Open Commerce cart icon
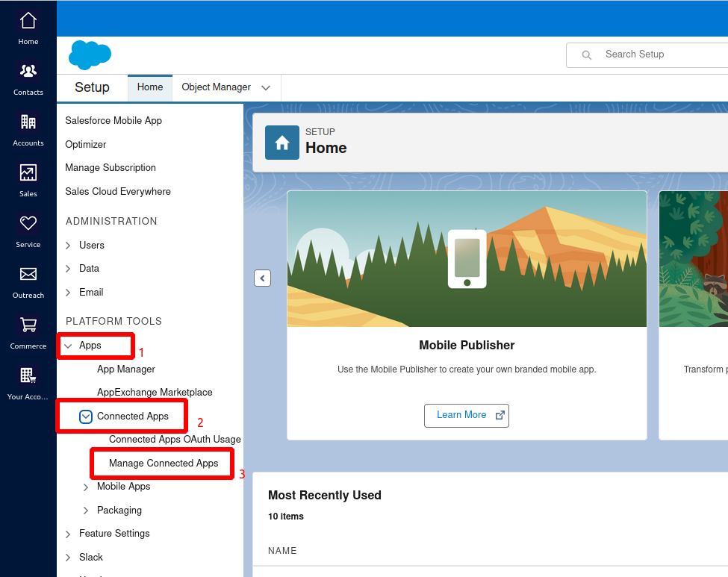The height and width of the screenshot is (577, 728). [28, 325]
